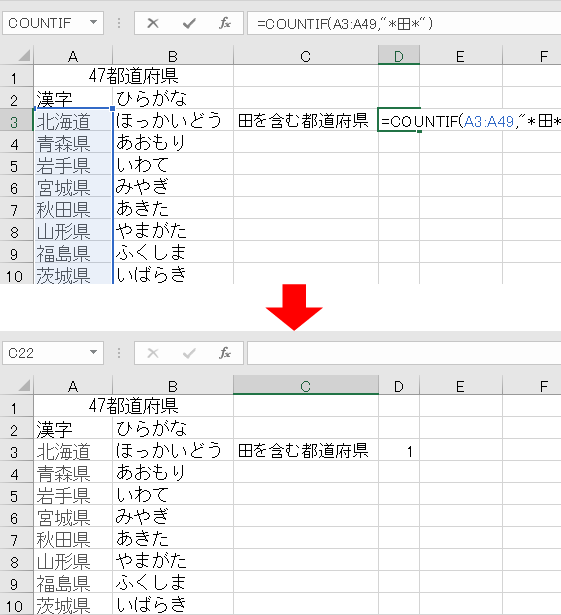The width and height of the screenshot is (561, 615).
Task: Click the grayed-out cancel X in lower formula bar
Action: 153,353
